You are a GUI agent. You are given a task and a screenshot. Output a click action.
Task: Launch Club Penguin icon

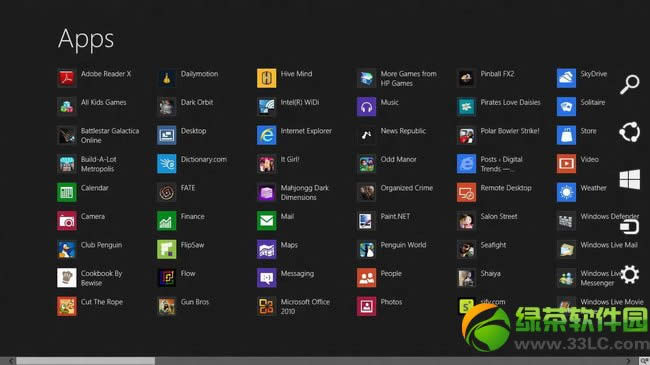67,249
